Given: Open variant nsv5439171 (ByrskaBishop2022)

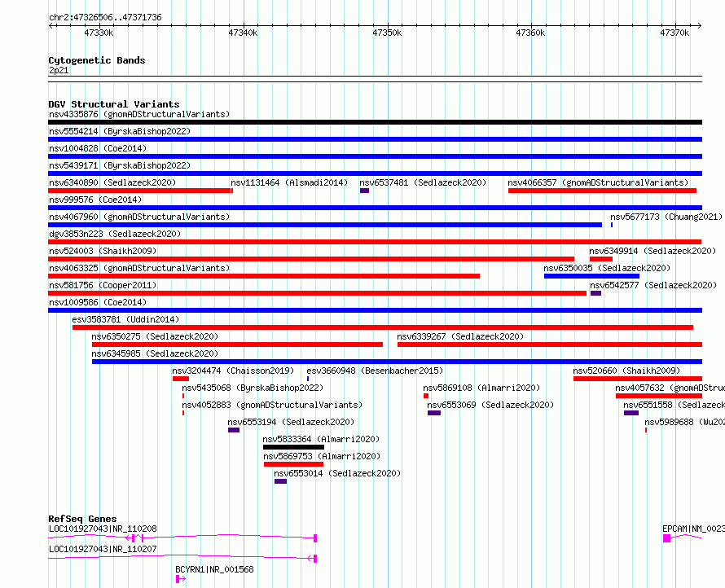Looking at the screenshot, I should click(x=375, y=173).
